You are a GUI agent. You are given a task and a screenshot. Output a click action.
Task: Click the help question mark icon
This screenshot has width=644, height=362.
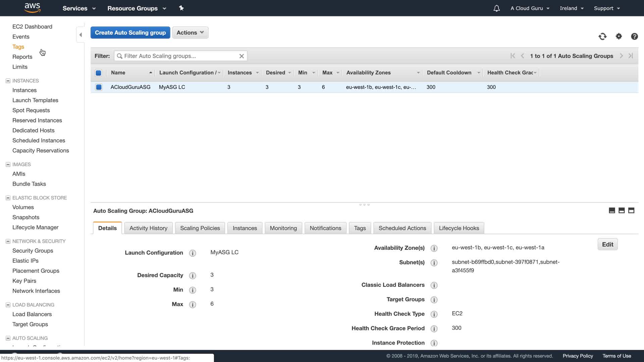(x=634, y=37)
